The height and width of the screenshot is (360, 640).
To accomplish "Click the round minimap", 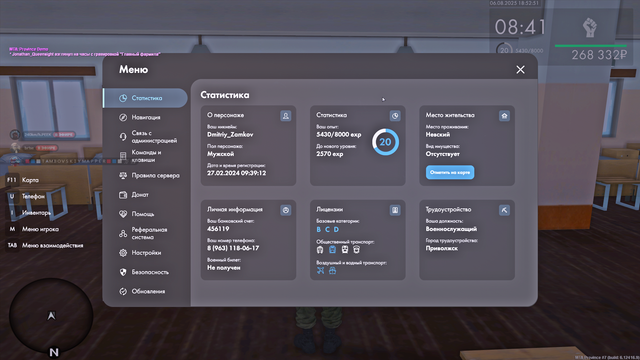I will click(x=51, y=315).
